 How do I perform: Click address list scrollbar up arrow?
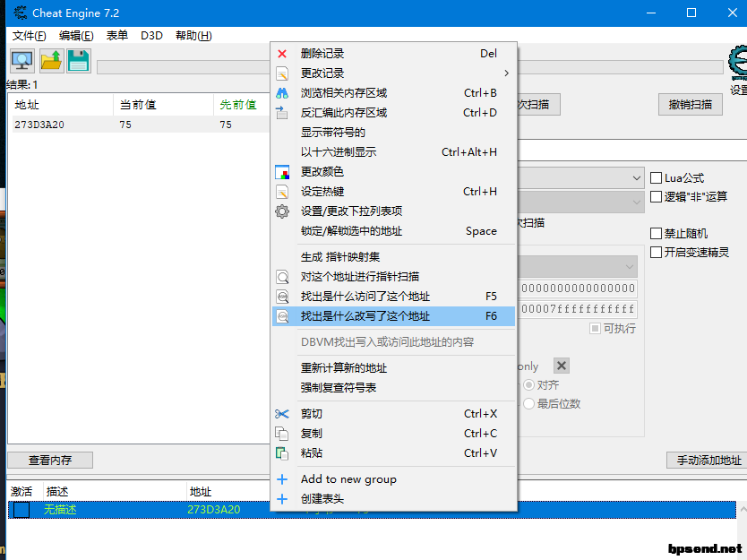pos(743,510)
